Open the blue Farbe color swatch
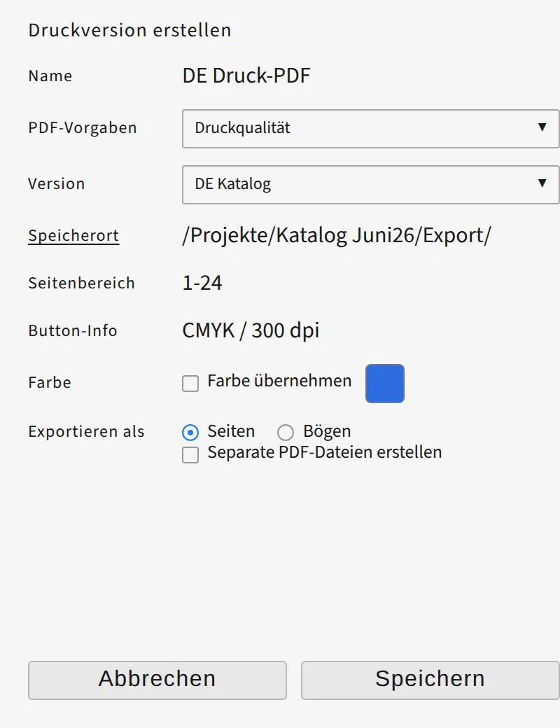560x728 pixels. click(x=385, y=384)
